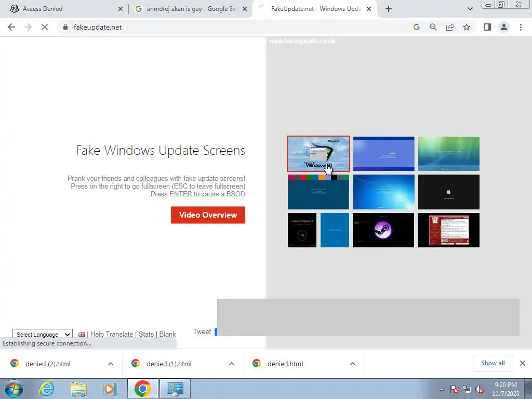Viewport: 532px width, 399px height.
Task: Open Windows Explorer folder from taskbar
Action: point(78,389)
